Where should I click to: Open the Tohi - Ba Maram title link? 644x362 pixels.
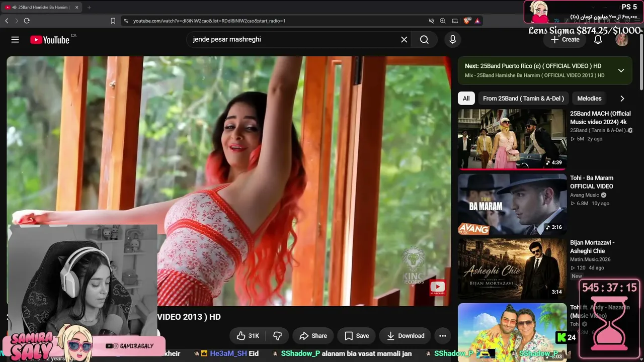coord(592,182)
